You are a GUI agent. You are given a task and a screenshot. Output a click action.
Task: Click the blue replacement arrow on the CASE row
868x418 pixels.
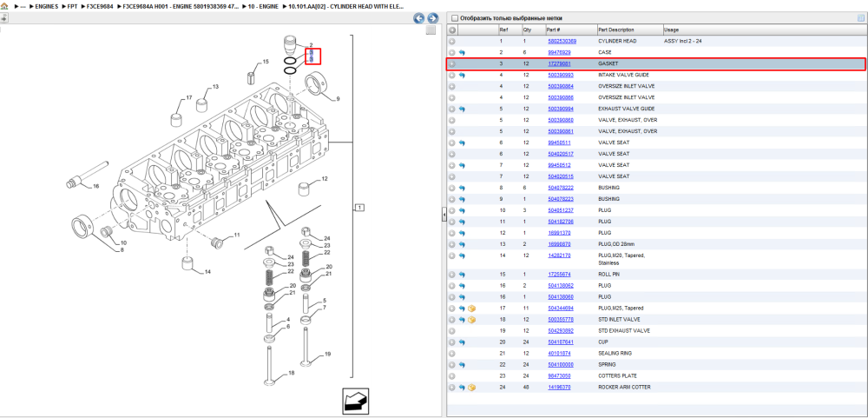463,53
